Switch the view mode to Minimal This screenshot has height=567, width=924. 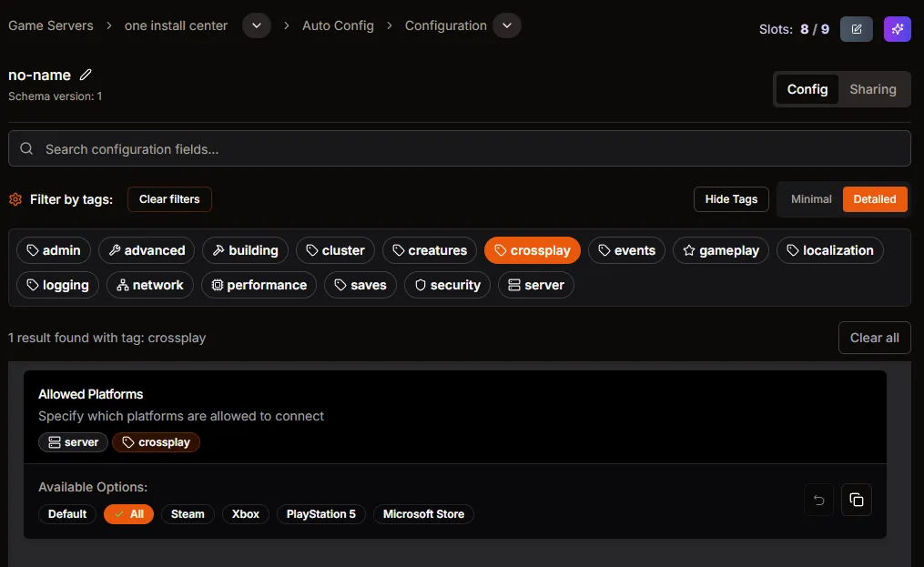(x=810, y=198)
